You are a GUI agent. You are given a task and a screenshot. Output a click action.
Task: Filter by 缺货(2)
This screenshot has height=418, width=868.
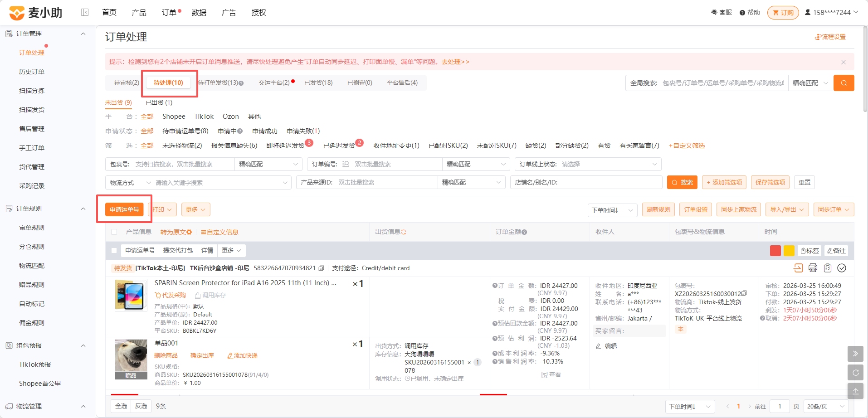pyautogui.click(x=536, y=146)
